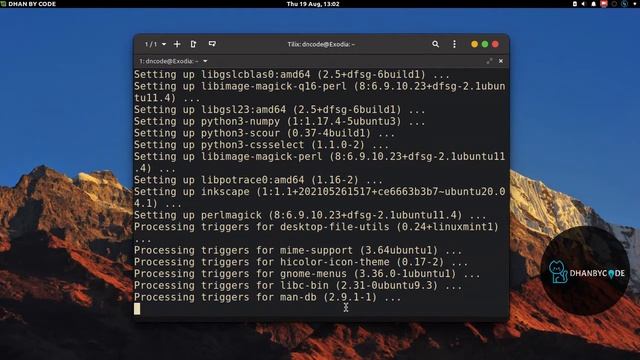640x360 pixels.
Task: Open the Tilix session switcher 1/1 dropdown
Action: click(156, 44)
